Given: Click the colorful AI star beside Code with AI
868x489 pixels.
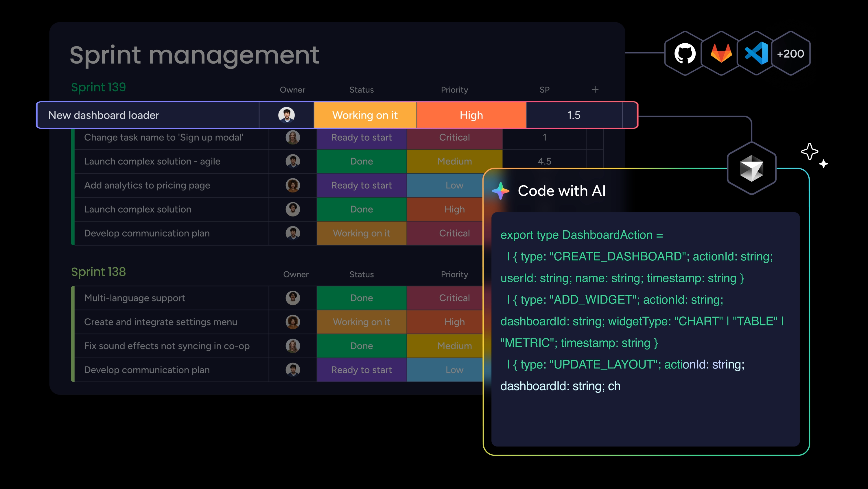Looking at the screenshot, I should pos(501,191).
